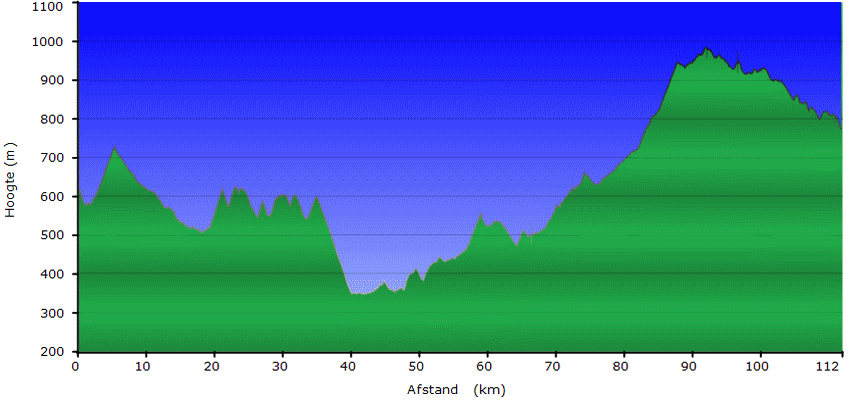Viewport: 850px width, 400px height.
Task: Click the 0 label on the distance axis
Action: pyautogui.click(x=76, y=365)
